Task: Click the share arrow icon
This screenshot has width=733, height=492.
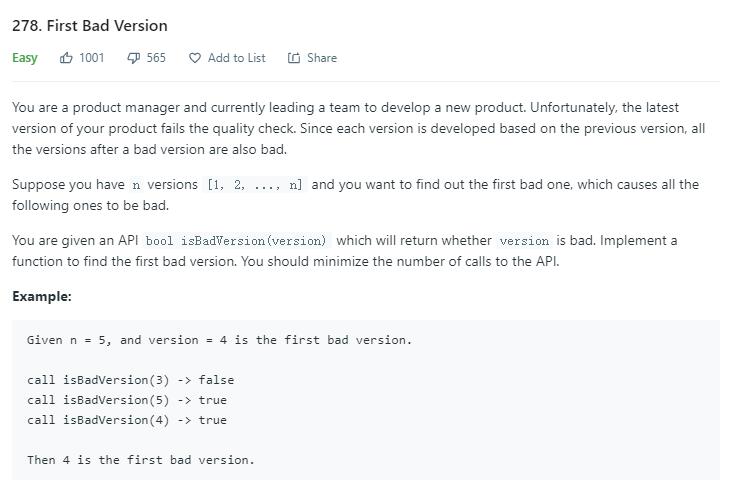Action: pyautogui.click(x=294, y=58)
